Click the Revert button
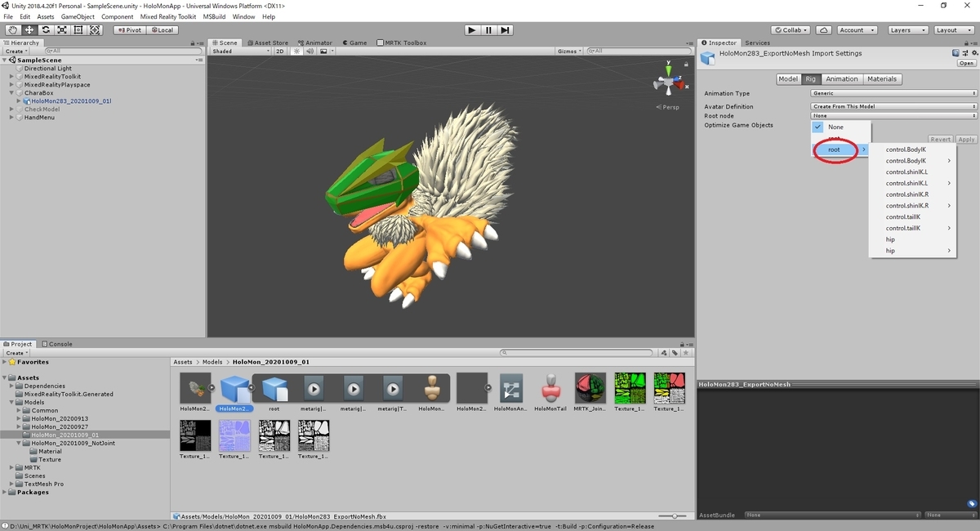This screenshot has width=980, height=531. point(941,140)
